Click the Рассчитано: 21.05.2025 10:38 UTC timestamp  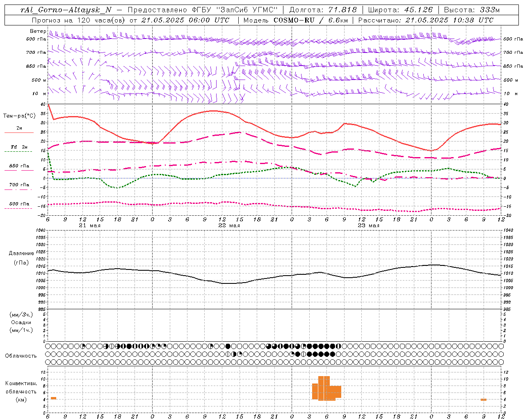(426, 20)
